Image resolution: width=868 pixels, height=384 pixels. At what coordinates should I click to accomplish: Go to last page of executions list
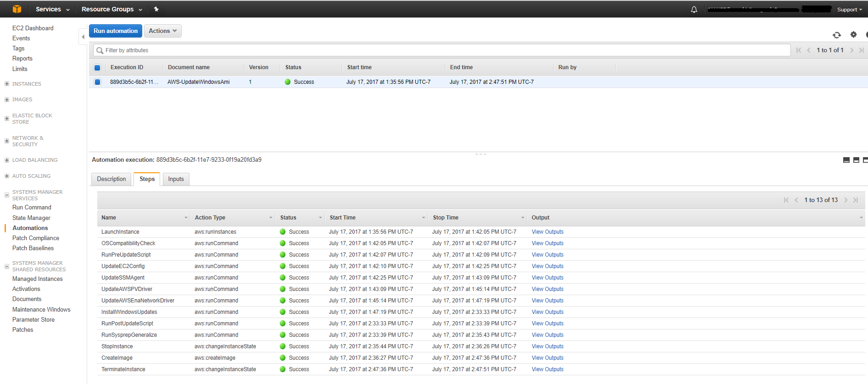click(x=862, y=50)
